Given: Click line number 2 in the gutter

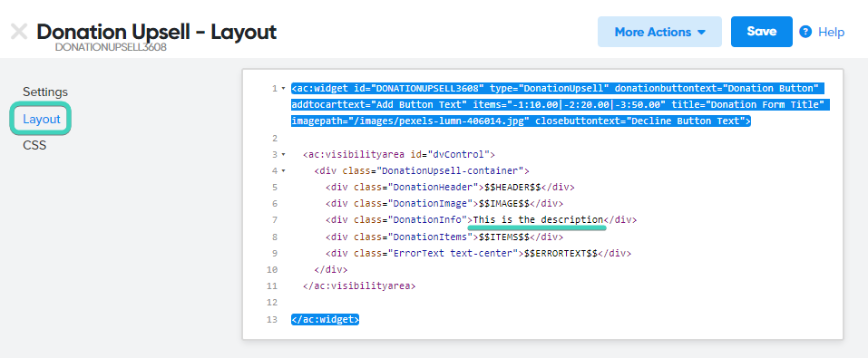Looking at the screenshot, I should [x=274, y=138].
